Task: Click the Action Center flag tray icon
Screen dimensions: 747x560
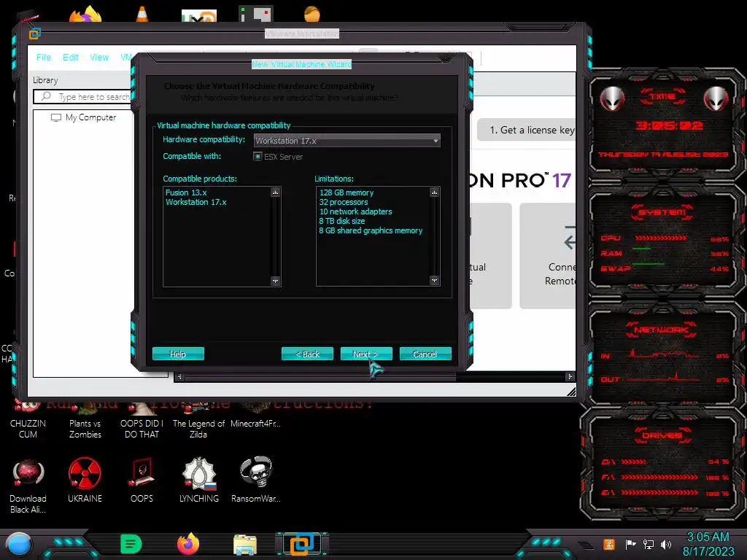Action: [x=631, y=544]
